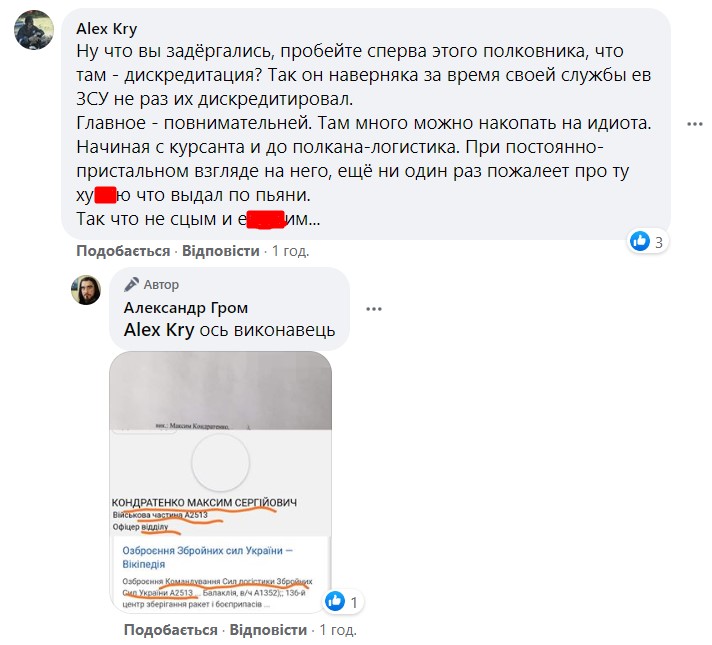This screenshot has width=712, height=645.
Task: Click the timestamp 1 год. on Alex Kry's comment
Action: (x=291, y=251)
